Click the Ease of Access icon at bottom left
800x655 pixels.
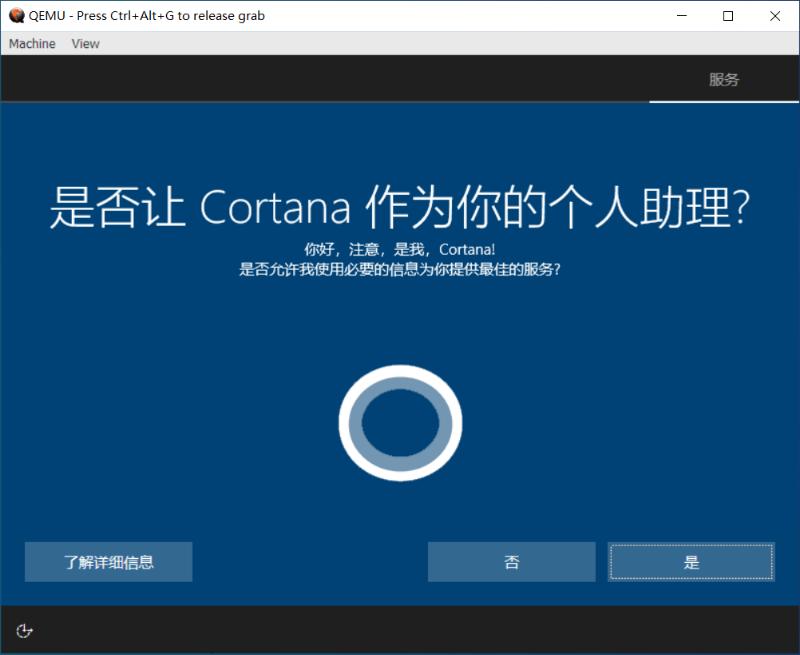pos(24,631)
